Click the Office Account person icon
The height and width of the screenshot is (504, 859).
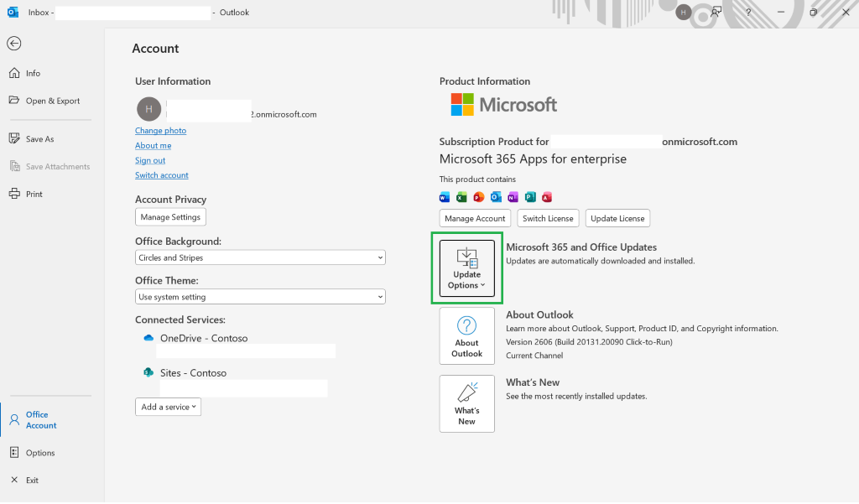14,420
